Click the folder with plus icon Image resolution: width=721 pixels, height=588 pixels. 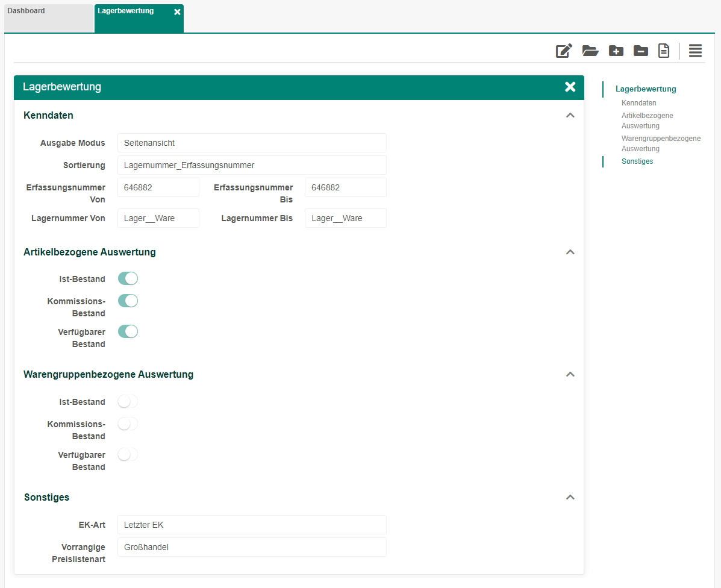click(x=616, y=51)
